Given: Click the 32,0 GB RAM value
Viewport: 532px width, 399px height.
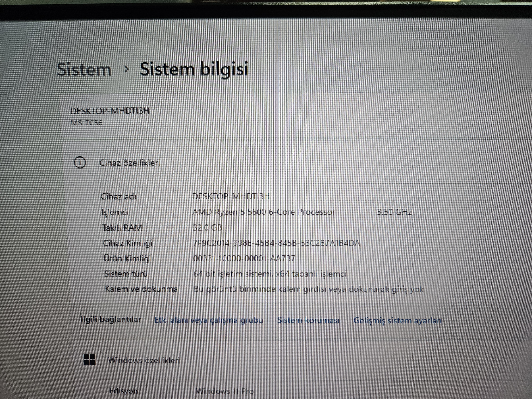Looking at the screenshot, I should pos(207,228).
